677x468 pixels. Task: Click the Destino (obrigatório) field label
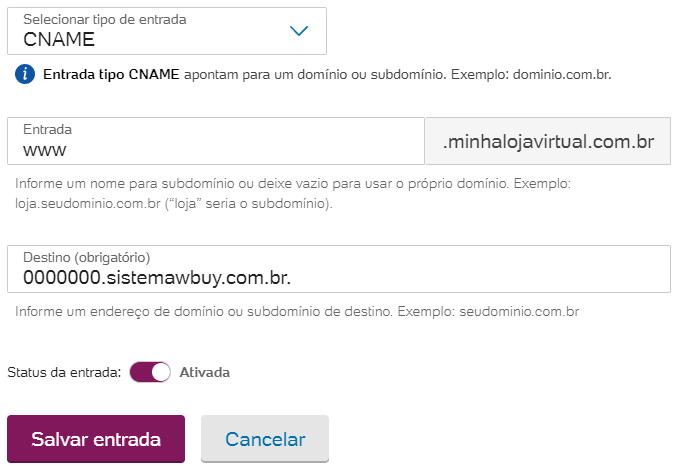coord(86,257)
